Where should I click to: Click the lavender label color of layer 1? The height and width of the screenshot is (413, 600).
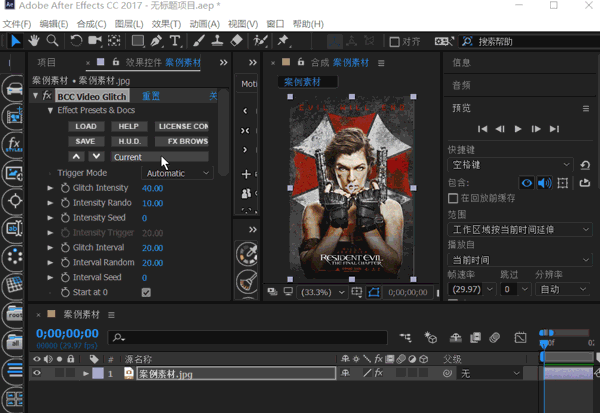(x=98, y=373)
